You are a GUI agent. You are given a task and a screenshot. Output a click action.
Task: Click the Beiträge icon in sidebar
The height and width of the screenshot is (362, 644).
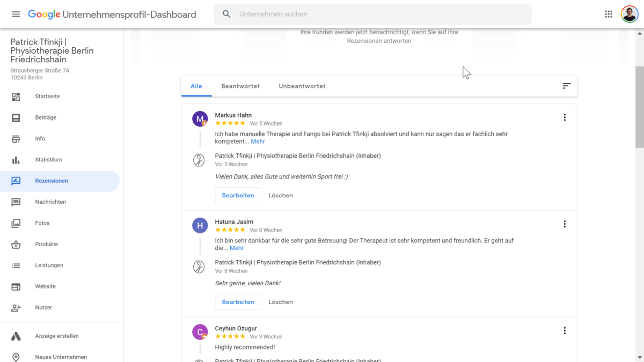[16, 117]
